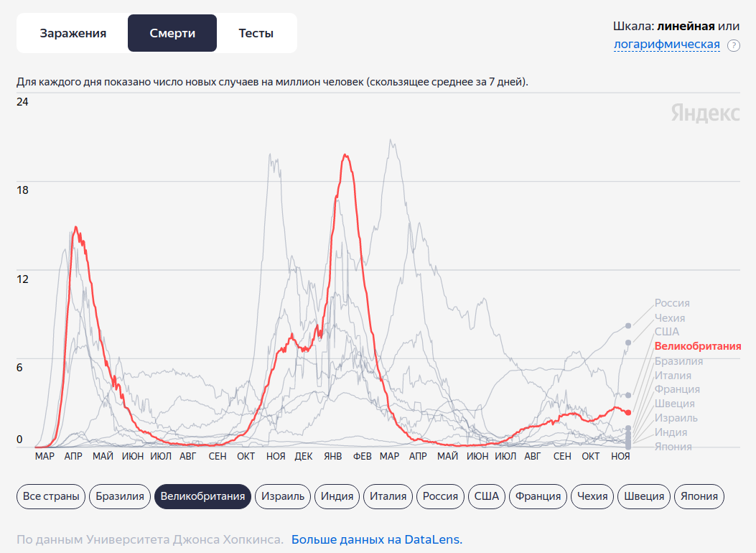Viewport: 756px width, 553px height.
Task: Click the Чехия country chip
Action: click(x=593, y=496)
